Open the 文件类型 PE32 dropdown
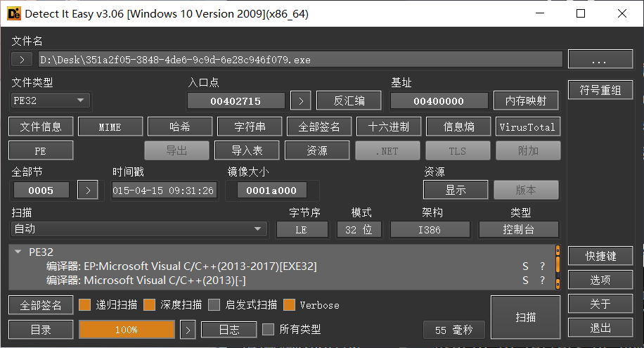The width and height of the screenshot is (644, 348). point(51,101)
